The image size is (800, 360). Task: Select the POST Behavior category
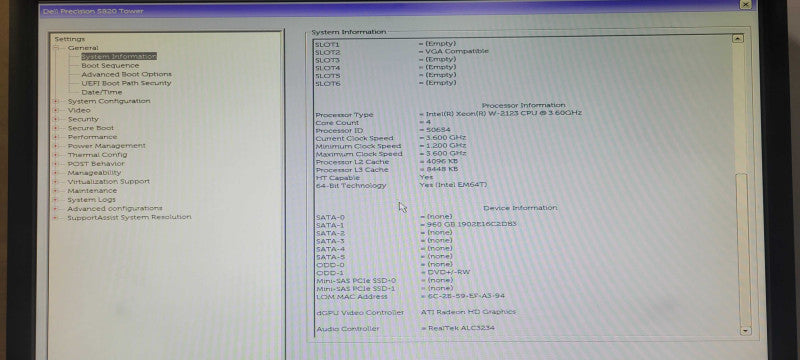(95, 164)
